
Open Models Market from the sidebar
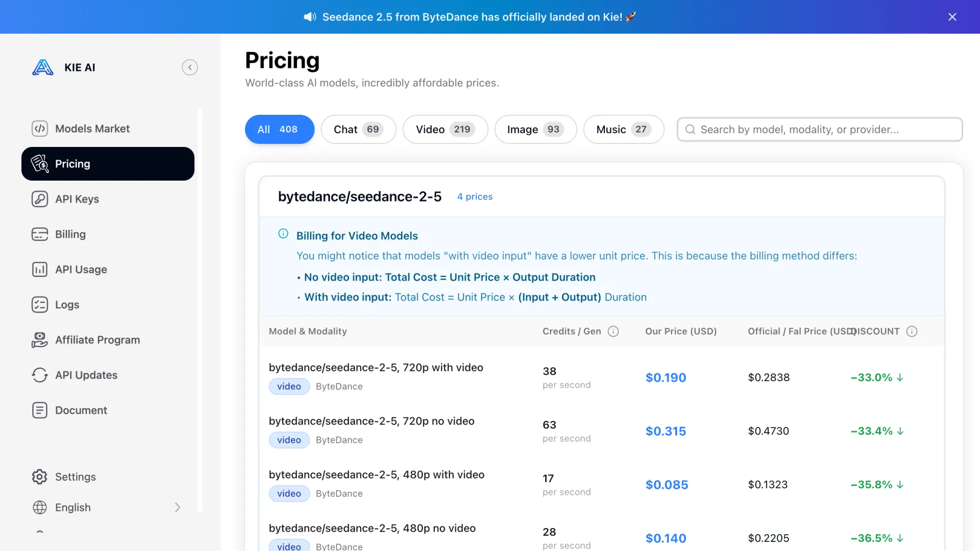[108, 129]
